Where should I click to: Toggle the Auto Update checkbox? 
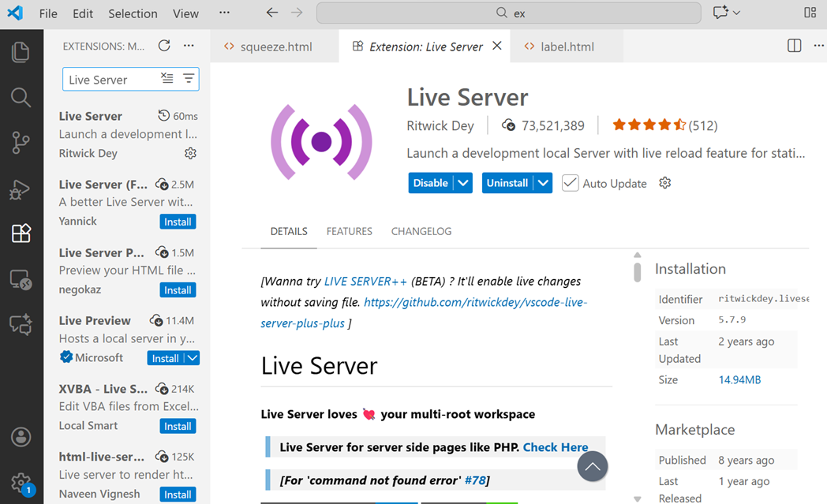tap(570, 183)
